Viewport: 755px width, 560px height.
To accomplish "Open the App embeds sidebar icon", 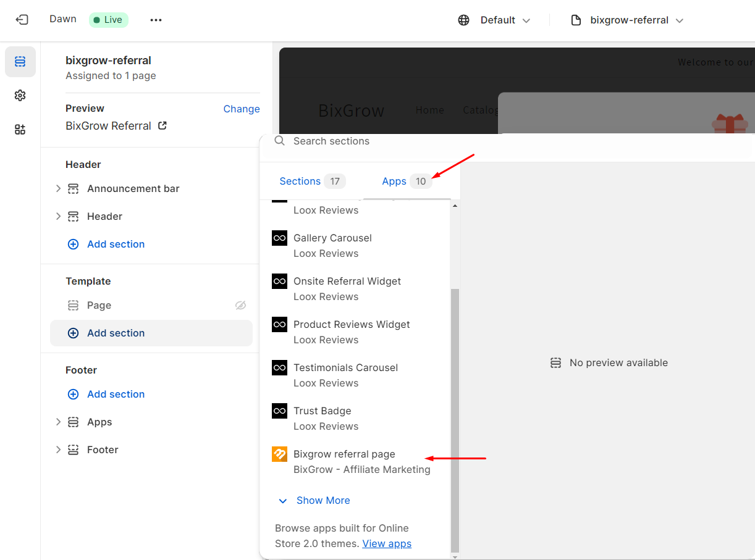I will (x=20, y=130).
